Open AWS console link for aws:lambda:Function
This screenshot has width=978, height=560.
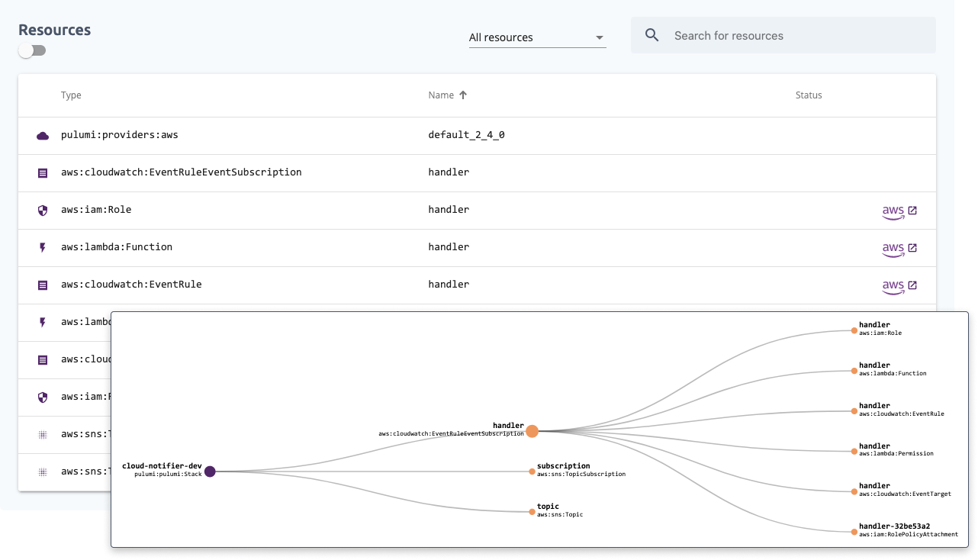[x=899, y=249]
